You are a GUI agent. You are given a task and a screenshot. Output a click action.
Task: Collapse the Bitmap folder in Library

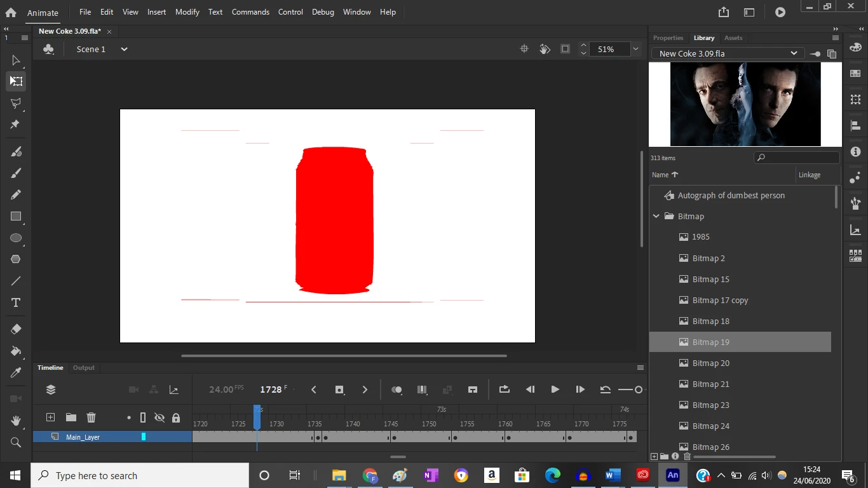[656, 216]
